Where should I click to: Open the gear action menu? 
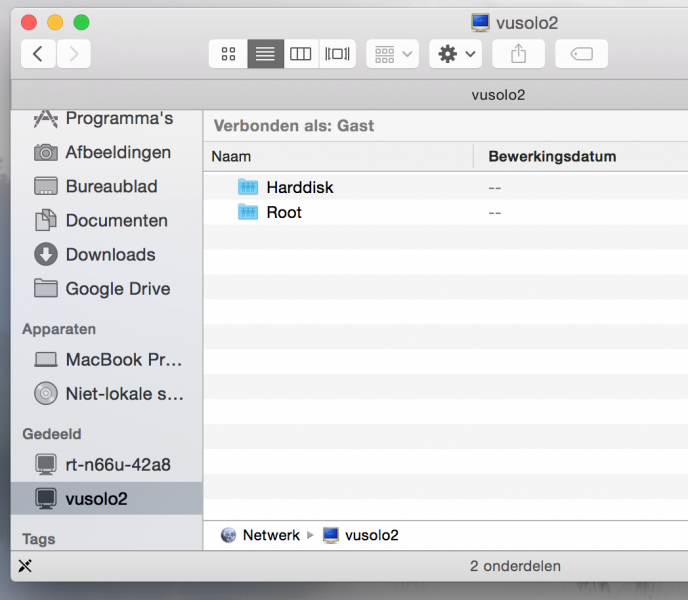[457, 54]
